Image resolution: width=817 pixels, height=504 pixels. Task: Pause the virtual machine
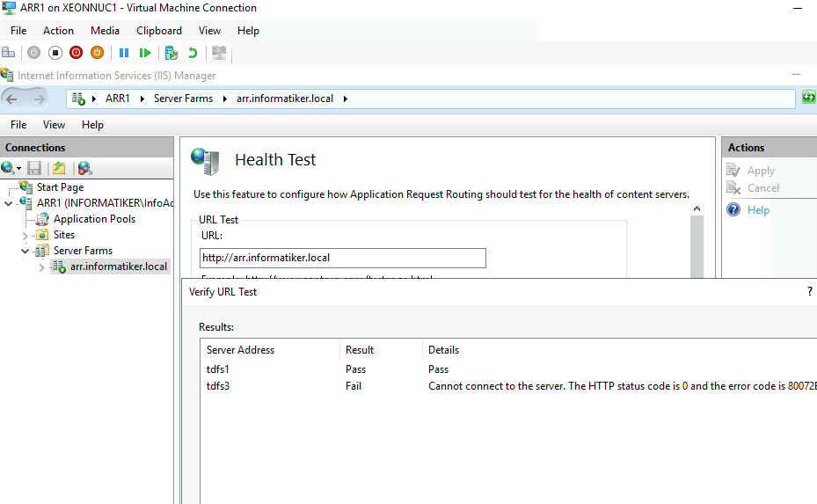click(x=124, y=53)
